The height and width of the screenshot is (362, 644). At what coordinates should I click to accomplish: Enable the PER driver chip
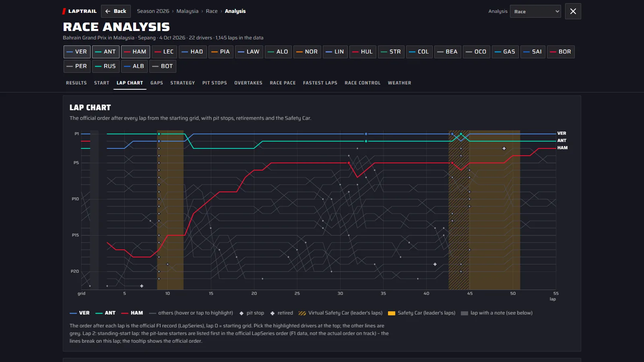coord(77,66)
